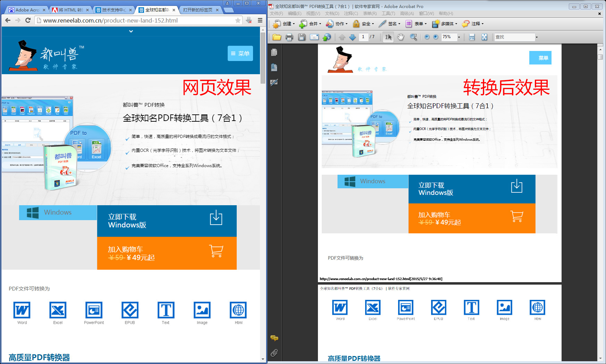Expand the 安全 dropdown in Acrobat
Screen dimensions: 606x364
pyautogui.click(x=373, y=24)
